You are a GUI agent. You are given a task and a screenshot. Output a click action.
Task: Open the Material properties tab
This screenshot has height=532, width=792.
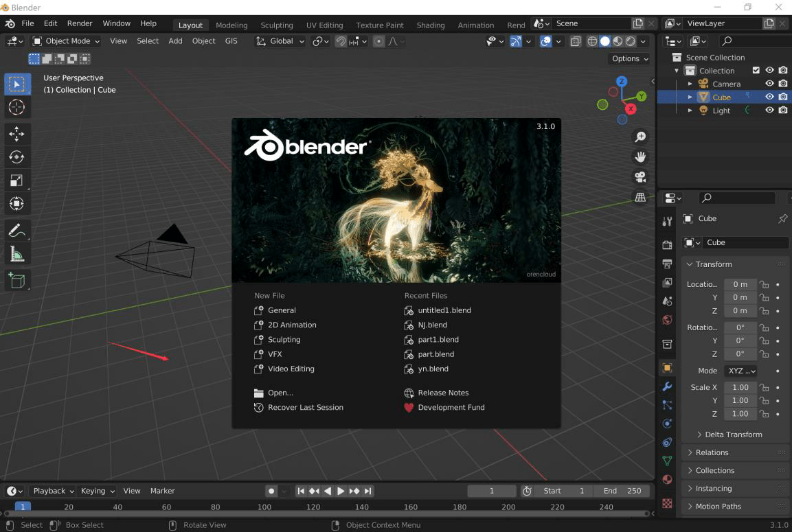(x=667, y=479)
